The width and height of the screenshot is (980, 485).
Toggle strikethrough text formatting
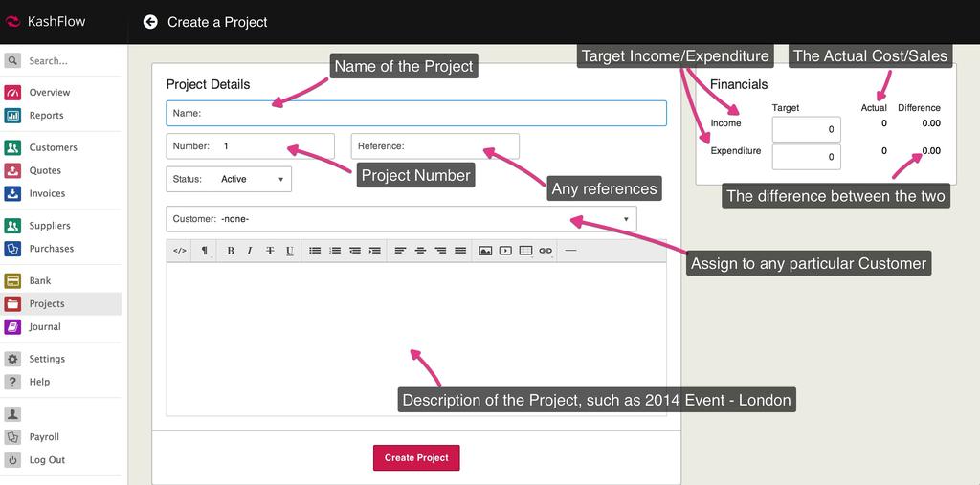click(270, 251)
